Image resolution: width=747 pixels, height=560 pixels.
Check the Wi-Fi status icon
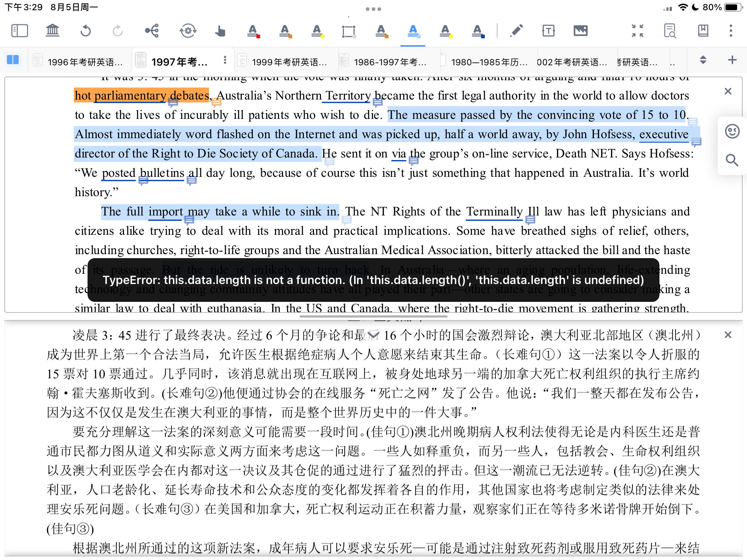click(683, 7)
